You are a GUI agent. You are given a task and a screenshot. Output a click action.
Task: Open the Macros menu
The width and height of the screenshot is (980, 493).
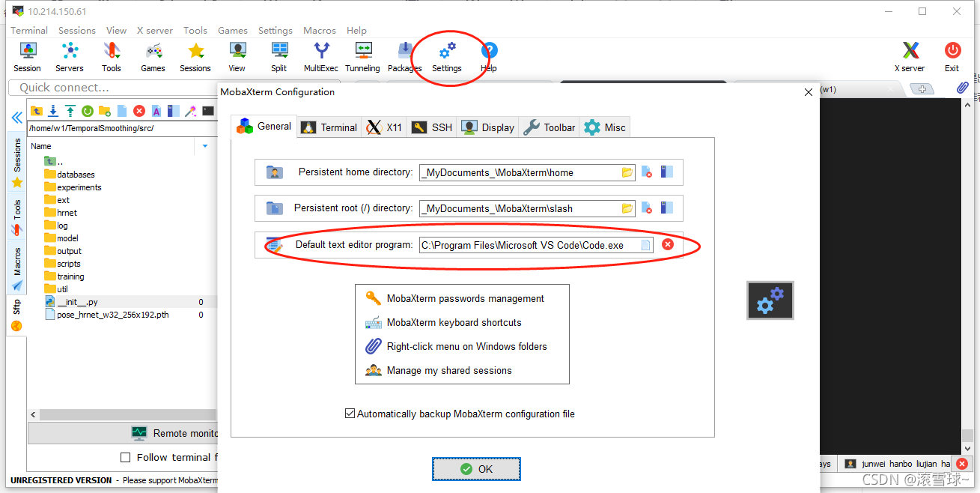point(320,30)
